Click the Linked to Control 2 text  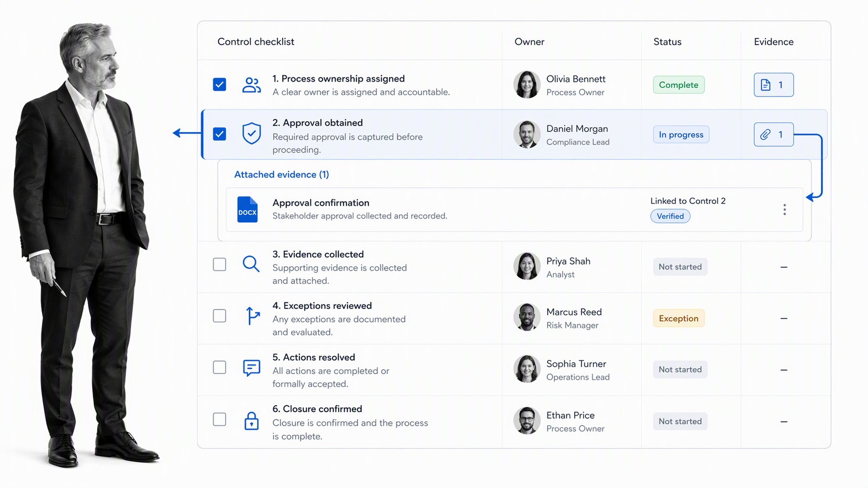[688, 201]
